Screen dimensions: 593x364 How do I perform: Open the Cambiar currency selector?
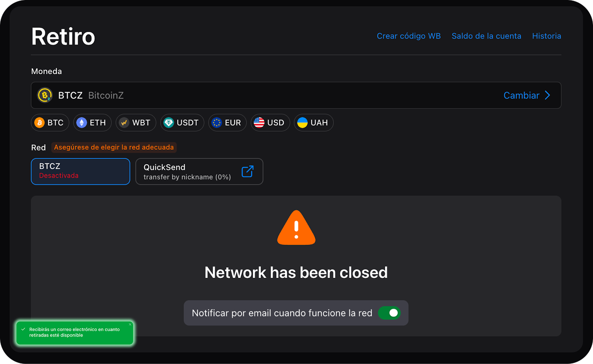(x=527, y=95)
